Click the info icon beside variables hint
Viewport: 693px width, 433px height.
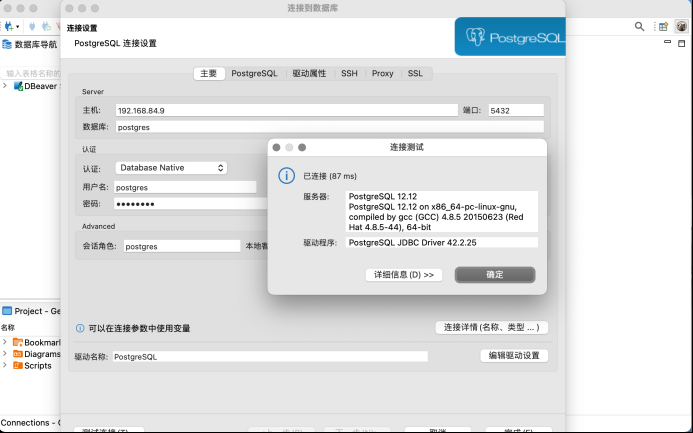coord(80,328)
